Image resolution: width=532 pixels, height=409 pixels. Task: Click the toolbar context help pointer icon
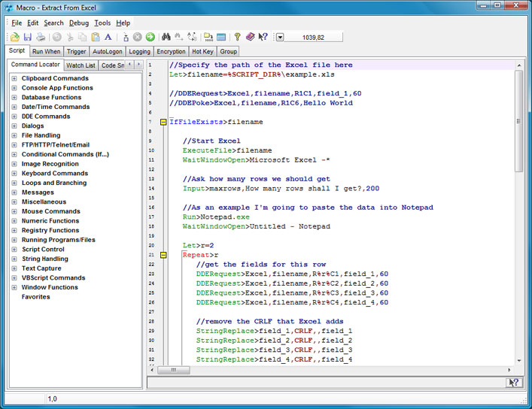click(263, 37)
